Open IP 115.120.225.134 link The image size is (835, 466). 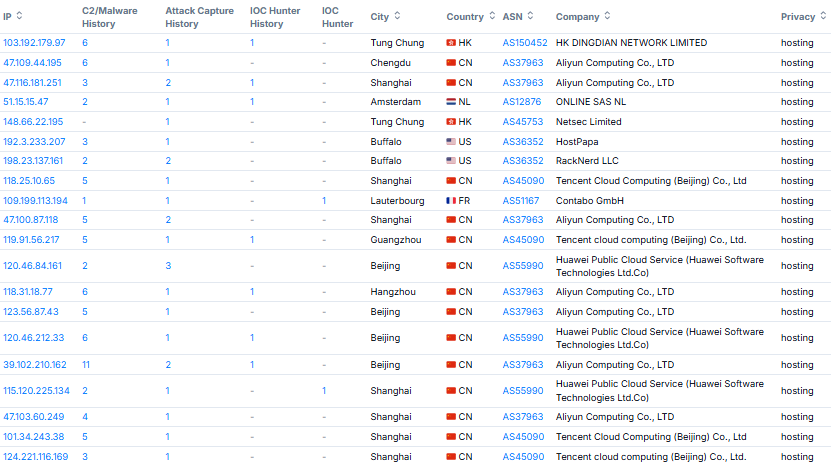(x=36, y=391)
